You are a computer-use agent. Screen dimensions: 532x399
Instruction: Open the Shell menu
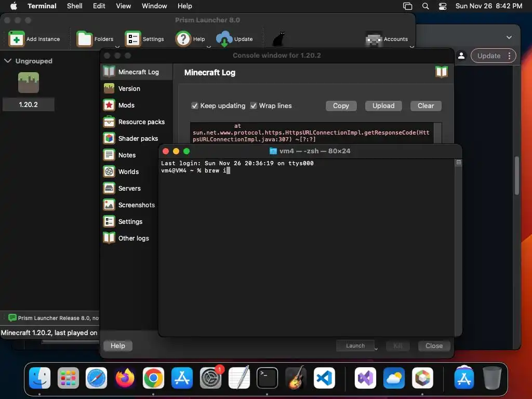74,6
